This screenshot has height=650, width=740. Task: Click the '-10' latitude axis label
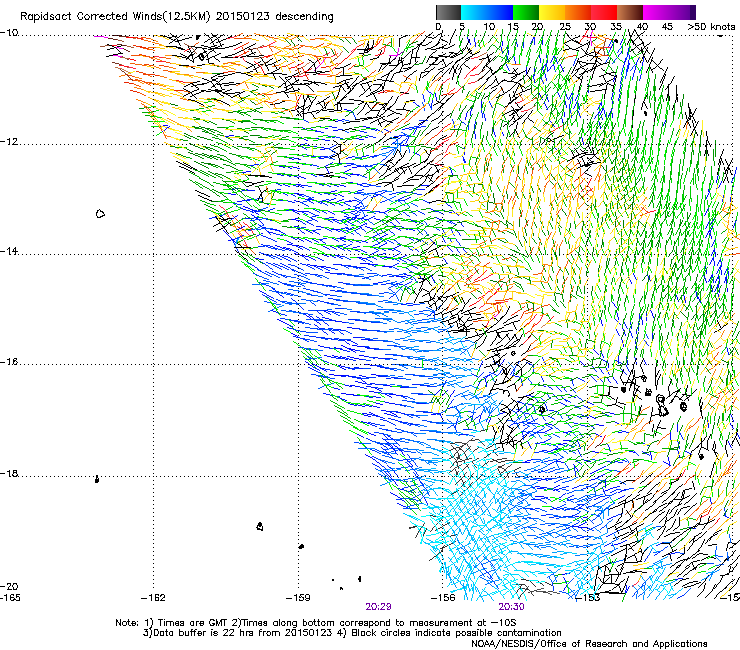pos(9,33)
